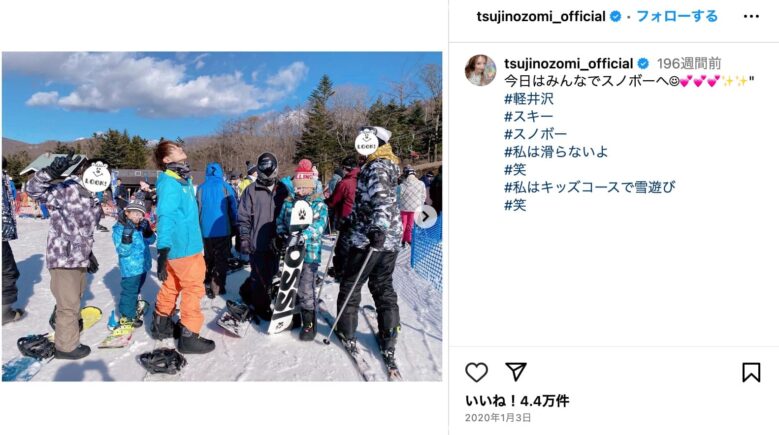779x435 pixels.
Task: Click the caption username tsujinozomi_official
Action: [568, 64]
